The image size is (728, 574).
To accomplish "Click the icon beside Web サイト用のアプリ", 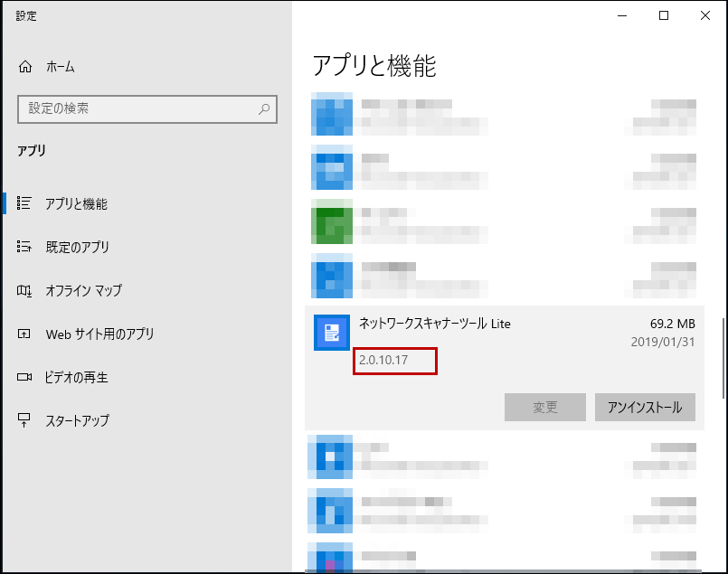I will 24,334.
